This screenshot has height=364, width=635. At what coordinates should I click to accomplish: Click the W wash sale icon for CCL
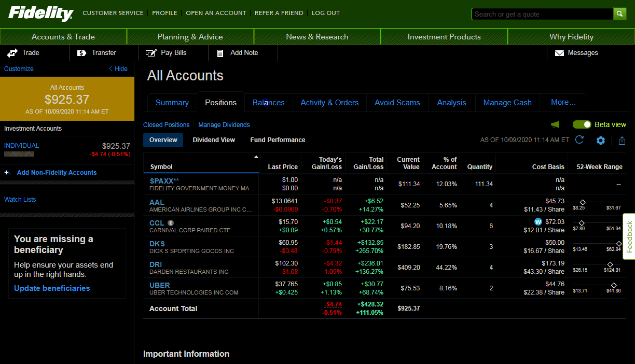pos(538,222)
